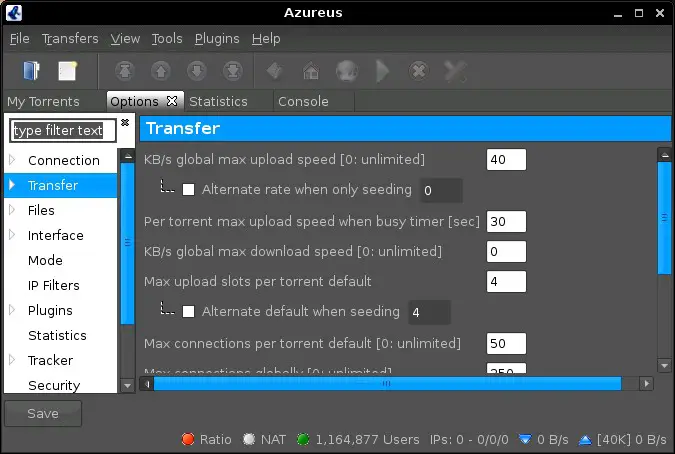This screenshot has height=454, width=675.
Task: Click the new torrent note icon
Action: (68, 71)
